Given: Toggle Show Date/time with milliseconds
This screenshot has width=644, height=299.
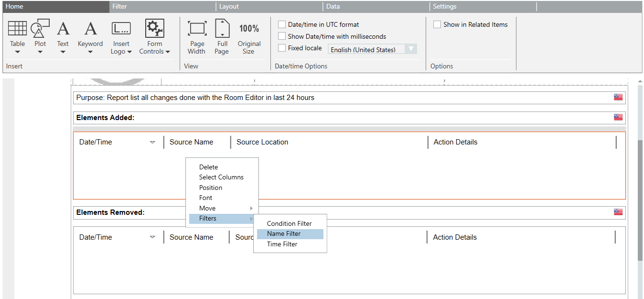Looking at the screenshot, I should pos(282,36).
